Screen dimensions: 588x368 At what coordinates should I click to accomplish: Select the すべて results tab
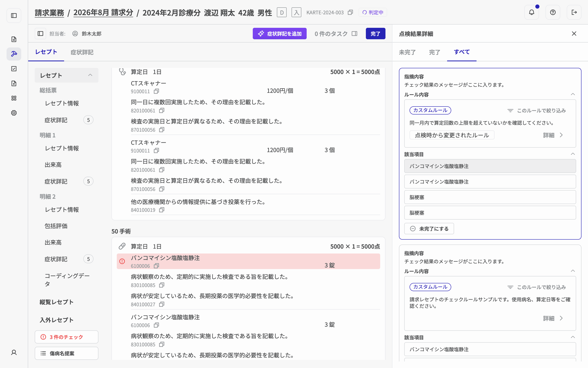point(462,52)
